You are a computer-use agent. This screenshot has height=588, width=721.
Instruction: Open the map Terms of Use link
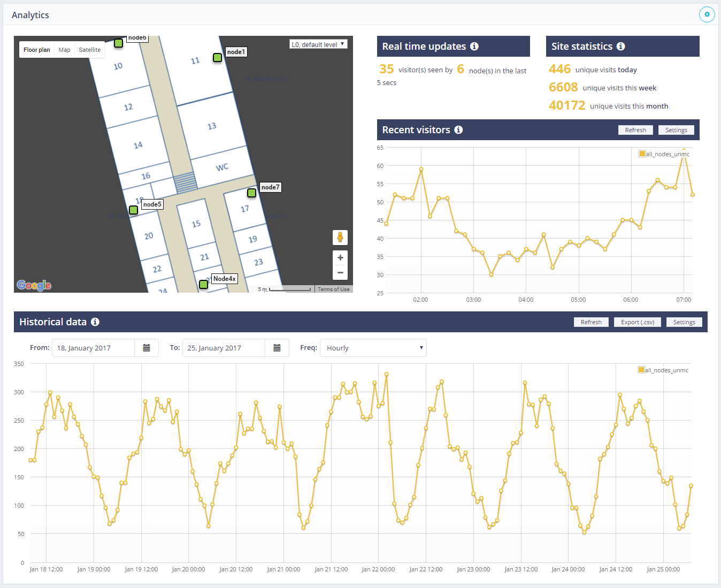pos(334,289)
